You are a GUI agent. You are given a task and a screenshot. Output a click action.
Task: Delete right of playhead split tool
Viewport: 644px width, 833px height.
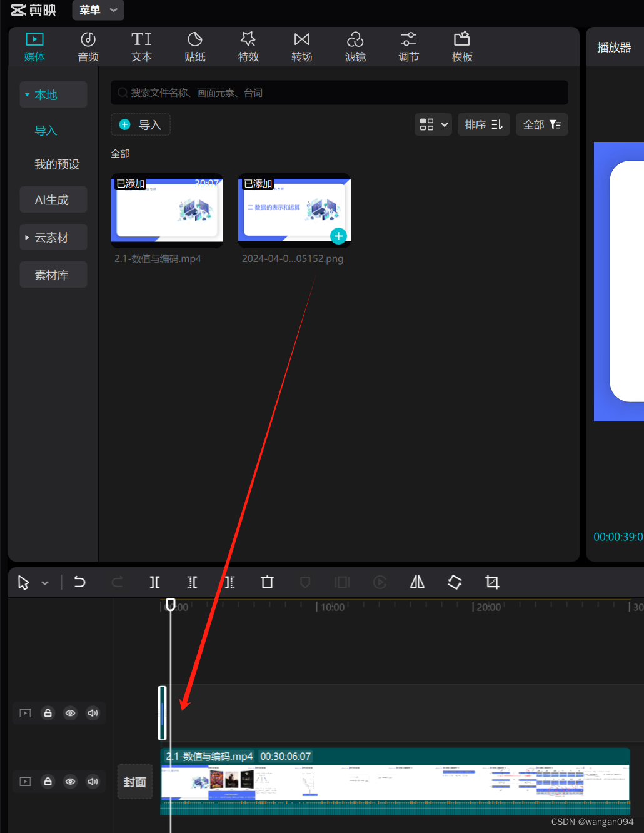(229, 582)
